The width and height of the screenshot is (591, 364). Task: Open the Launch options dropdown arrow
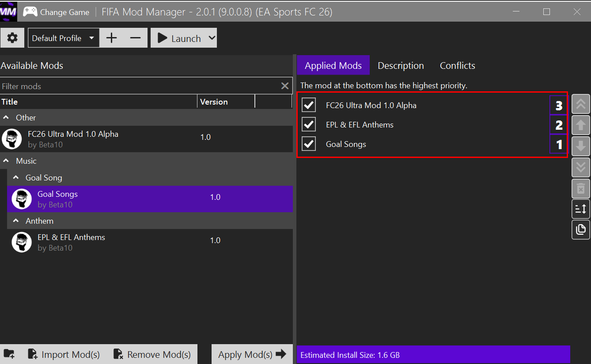(x=212, y=38)
